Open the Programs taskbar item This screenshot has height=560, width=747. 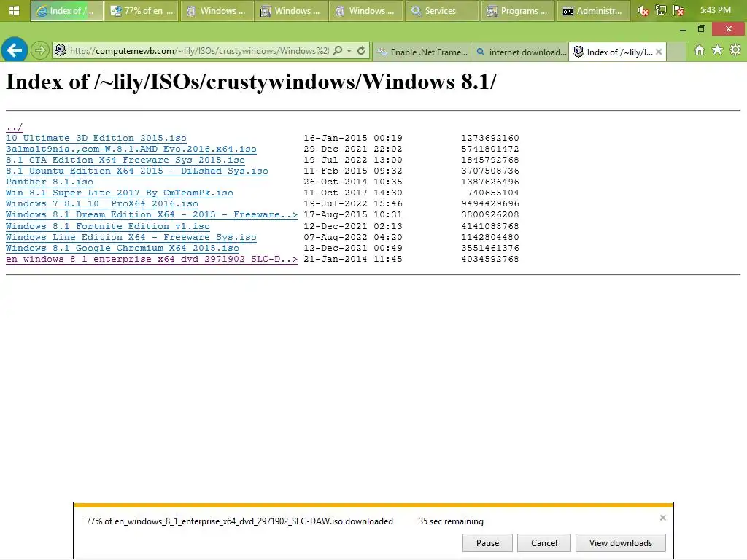pos(517,10)
